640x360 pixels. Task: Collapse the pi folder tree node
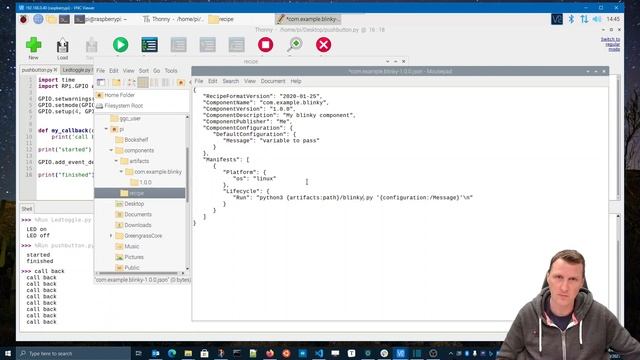pos(106,129)
